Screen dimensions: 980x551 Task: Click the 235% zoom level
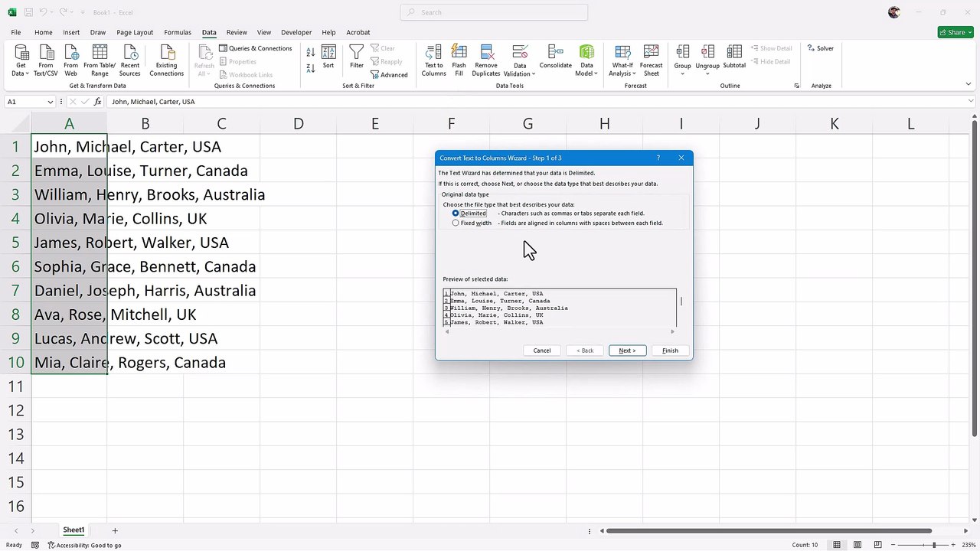tap(969, 545)
